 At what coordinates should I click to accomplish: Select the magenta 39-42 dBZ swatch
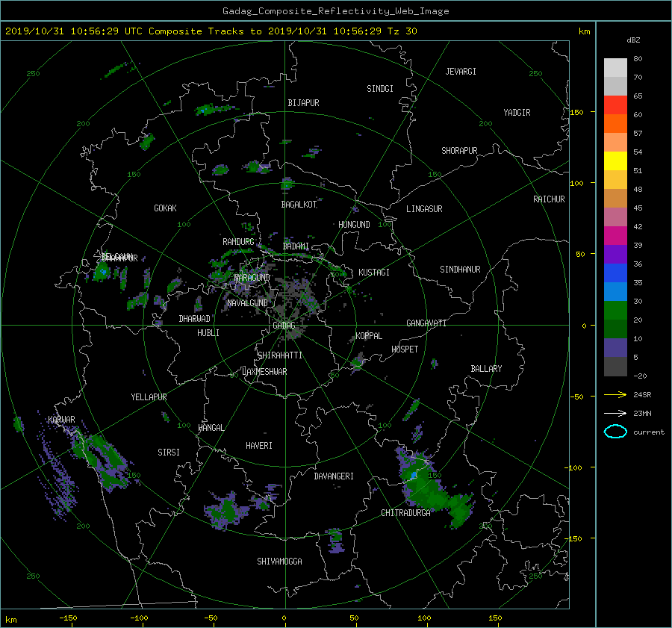pos(615,236)
